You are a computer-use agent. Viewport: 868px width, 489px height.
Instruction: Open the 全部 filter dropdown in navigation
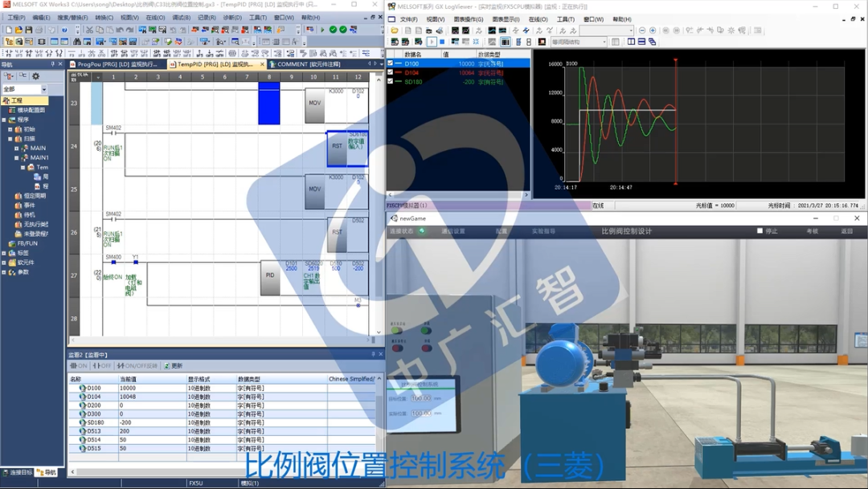43,89
